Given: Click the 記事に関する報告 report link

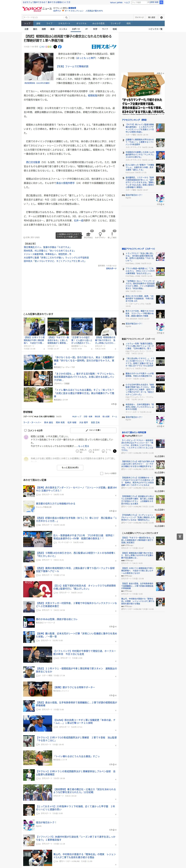Looking at the screenshot, I should (x=32, y=238).
